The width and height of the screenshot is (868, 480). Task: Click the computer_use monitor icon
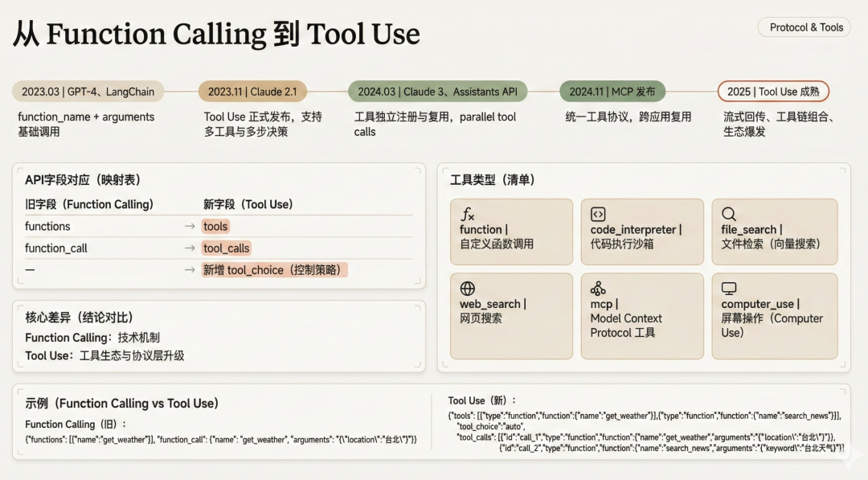[x=728, y=289]
